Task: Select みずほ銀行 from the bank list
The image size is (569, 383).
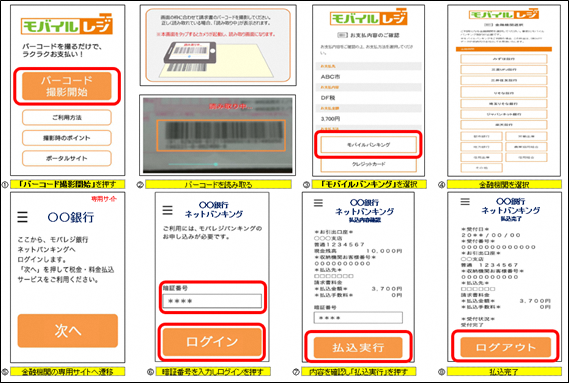Action: coord(504,59)
